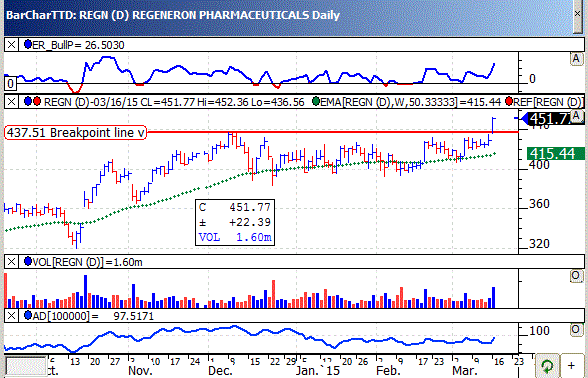
Task: Click the VOL[REGN (D)]=1.60m label
Action: pyautogui.click(x=88, y=262)
